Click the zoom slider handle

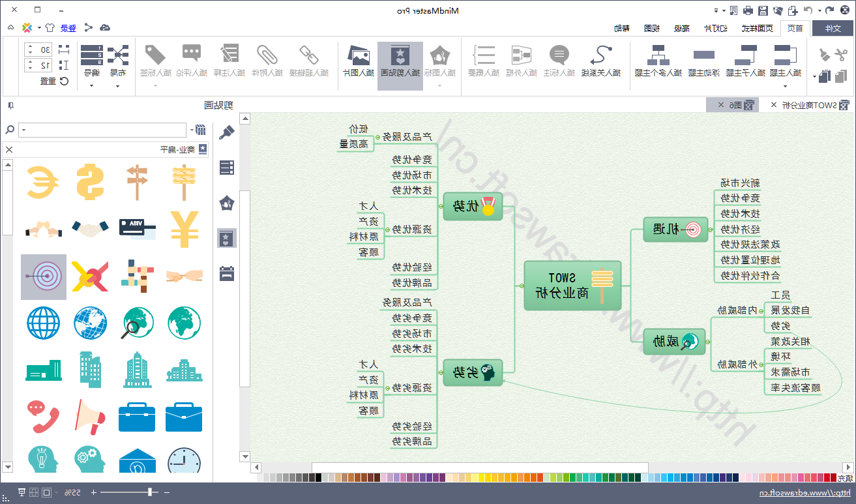coord(151,492)
